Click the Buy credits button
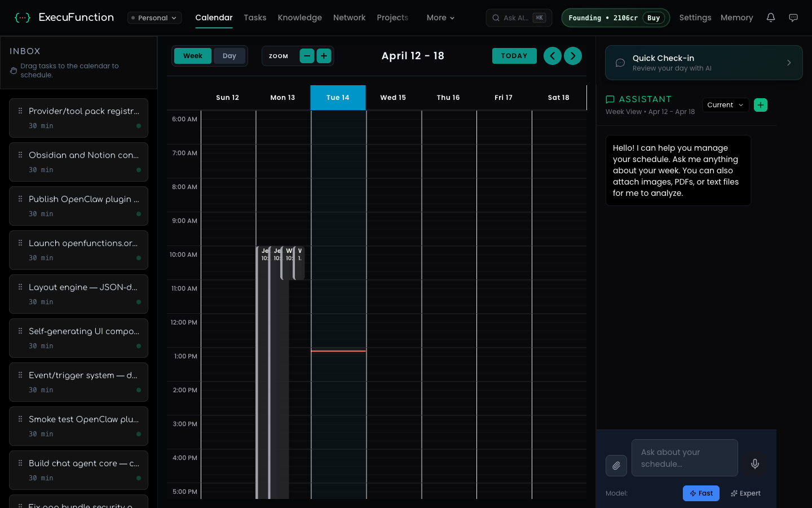Screen dimensions: 812x508 [653, 17]
